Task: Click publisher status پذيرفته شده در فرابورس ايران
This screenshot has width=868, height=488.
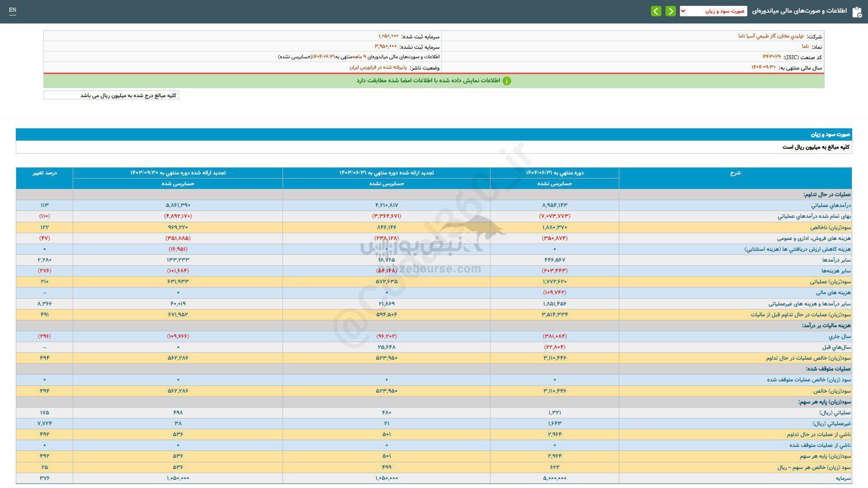Action: tap(378, 67)
